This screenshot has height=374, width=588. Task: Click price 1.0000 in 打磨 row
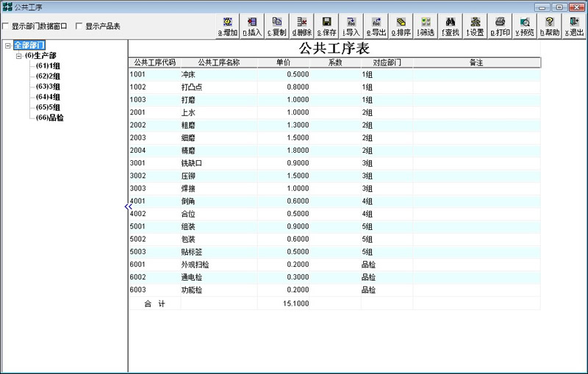[x=284, y=100]
